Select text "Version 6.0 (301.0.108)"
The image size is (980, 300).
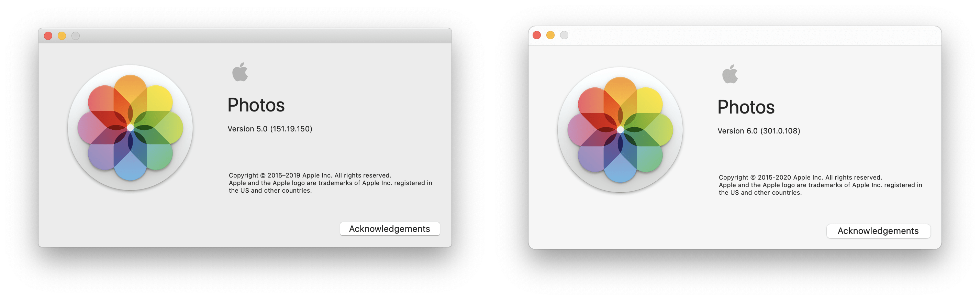(759, 131)
